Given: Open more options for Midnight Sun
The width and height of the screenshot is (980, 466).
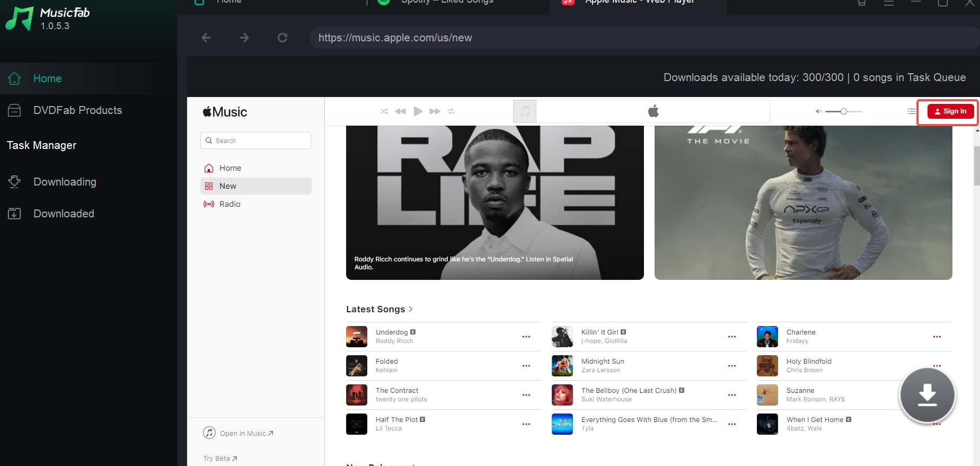Looking at the screenshot, I should click(x=731, y=366).
